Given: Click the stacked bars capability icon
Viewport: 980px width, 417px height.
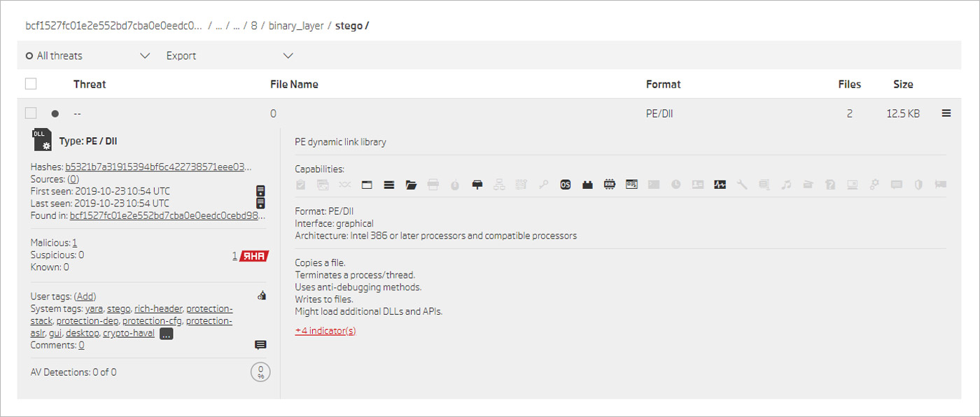Looking at the screenshot, I should [x=389, y=185].
